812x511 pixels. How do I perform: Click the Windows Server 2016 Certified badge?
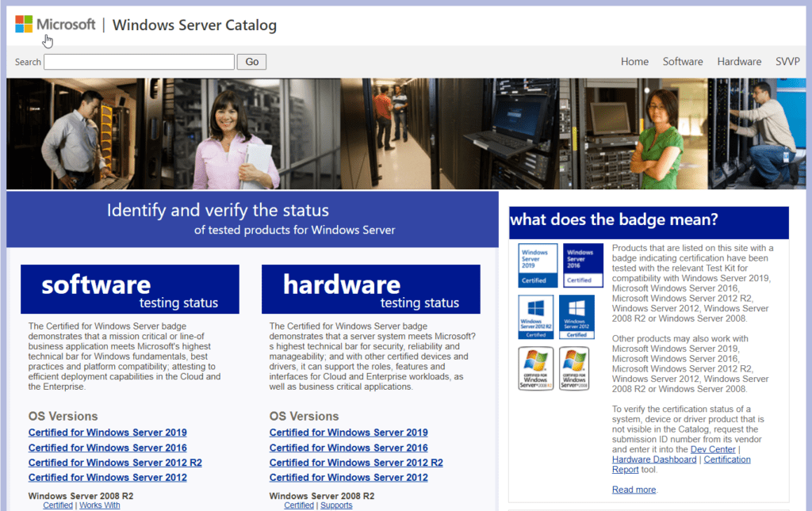click(583, 265)
